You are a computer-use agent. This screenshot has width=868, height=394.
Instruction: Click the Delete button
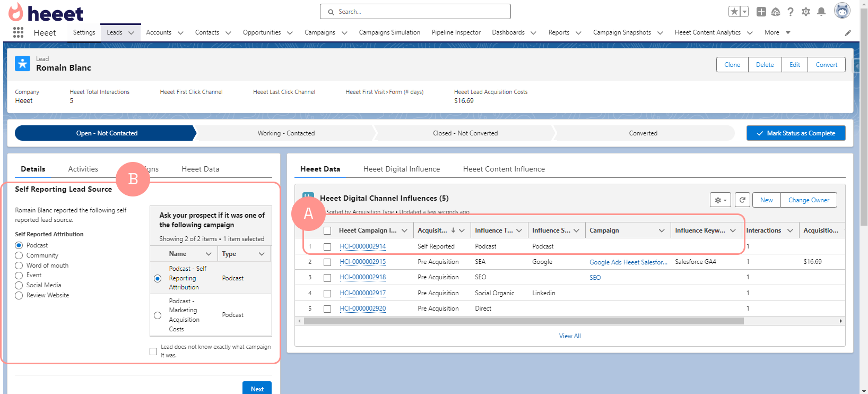(765, 65)
